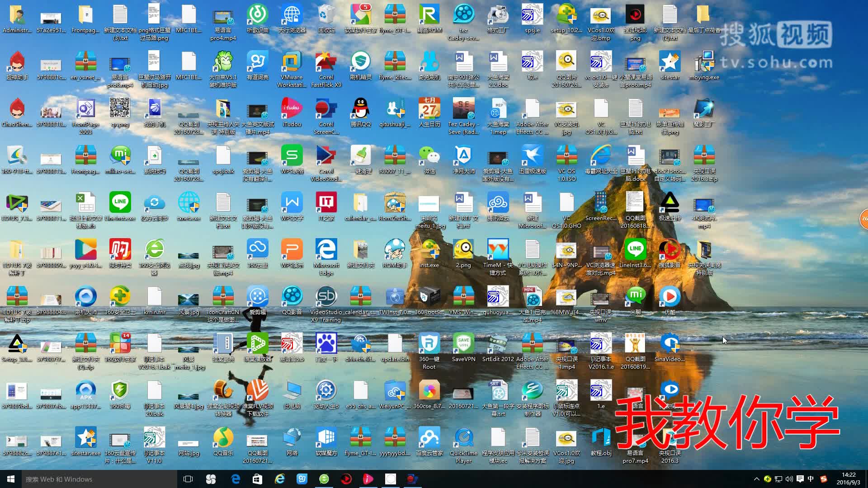
Task: Launch the 百度一下 paw icon
Action: 326,347
